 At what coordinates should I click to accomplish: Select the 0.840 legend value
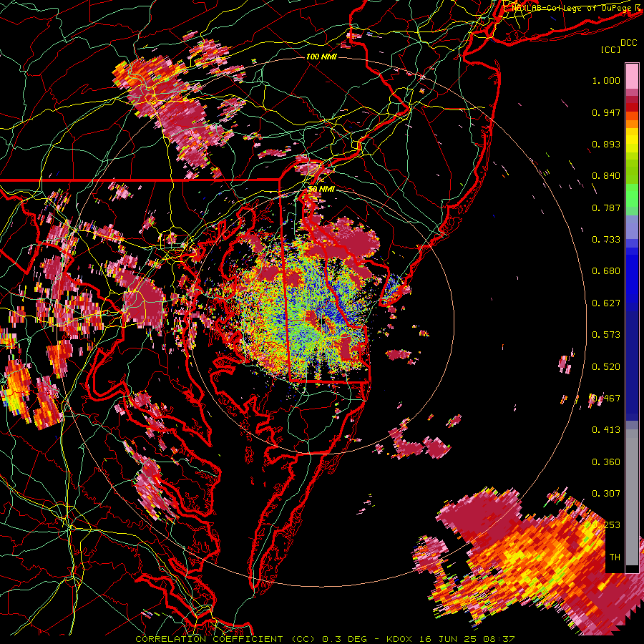click(x=606, y=176)
